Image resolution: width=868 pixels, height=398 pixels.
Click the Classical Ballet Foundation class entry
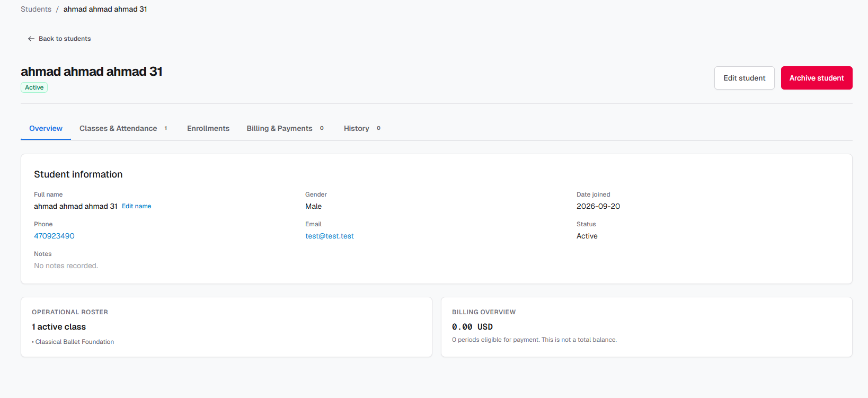click(x=75, y=342)
